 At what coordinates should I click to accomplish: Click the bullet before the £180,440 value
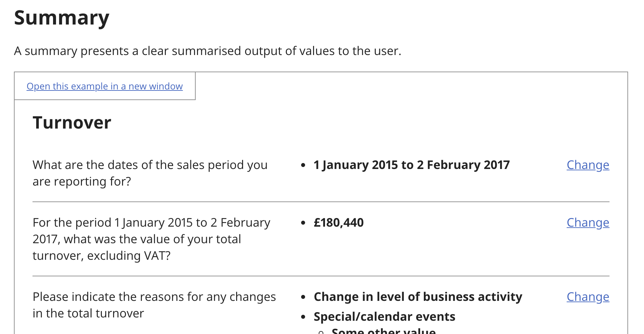point(303,223)
